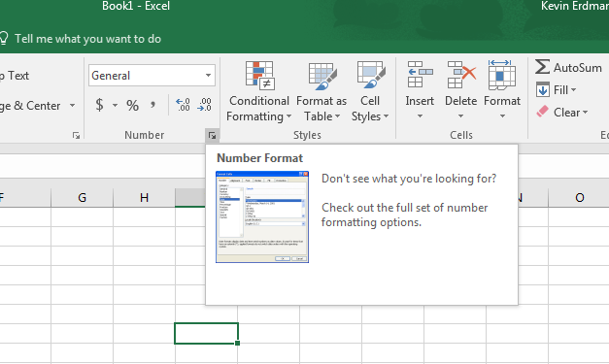
Task: Toggle Wrap Text
Action: pyautogui.click(x=15, y=76)
